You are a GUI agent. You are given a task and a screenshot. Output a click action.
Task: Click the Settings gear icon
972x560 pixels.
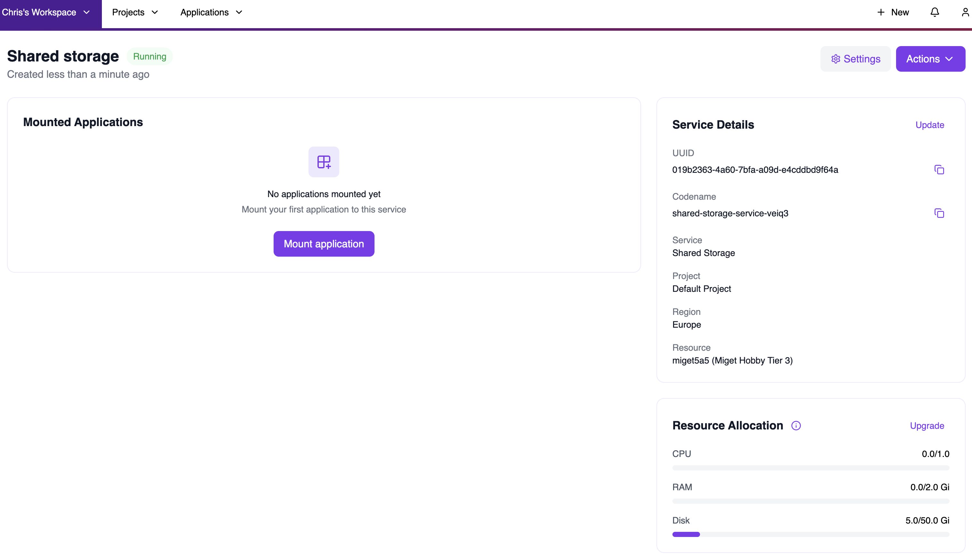835,59
